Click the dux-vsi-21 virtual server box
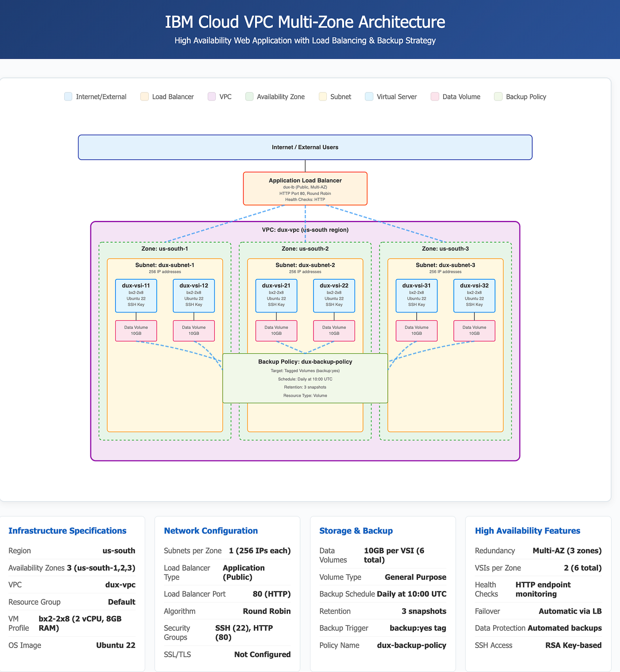 pos(276,296)
